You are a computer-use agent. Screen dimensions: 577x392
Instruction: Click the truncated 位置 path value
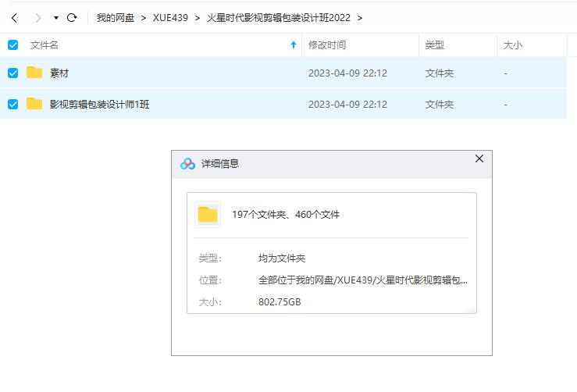pyautogui.click(x=363, y=280)
